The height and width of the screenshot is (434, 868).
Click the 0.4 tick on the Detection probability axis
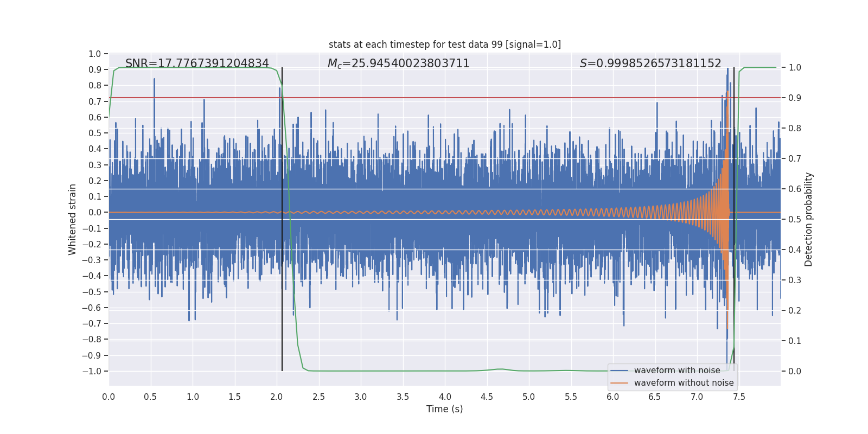click(795, 250)
